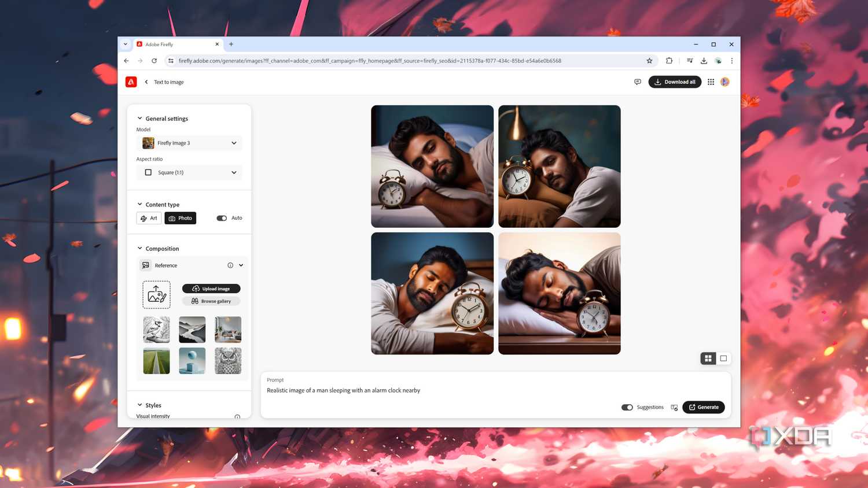Click the Adobe logo home icon
Image resolution: width=868 pixels, height=488 pixels.
(131, 82)
